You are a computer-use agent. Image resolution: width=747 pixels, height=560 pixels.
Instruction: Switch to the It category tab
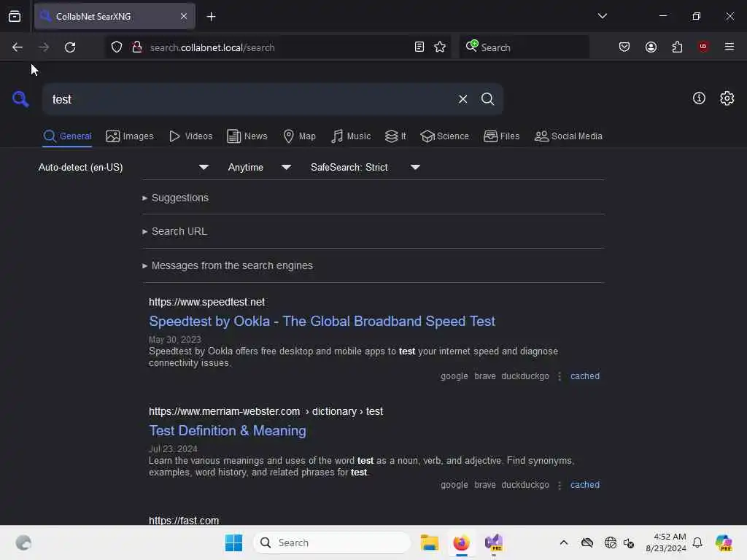coord(395,136)
